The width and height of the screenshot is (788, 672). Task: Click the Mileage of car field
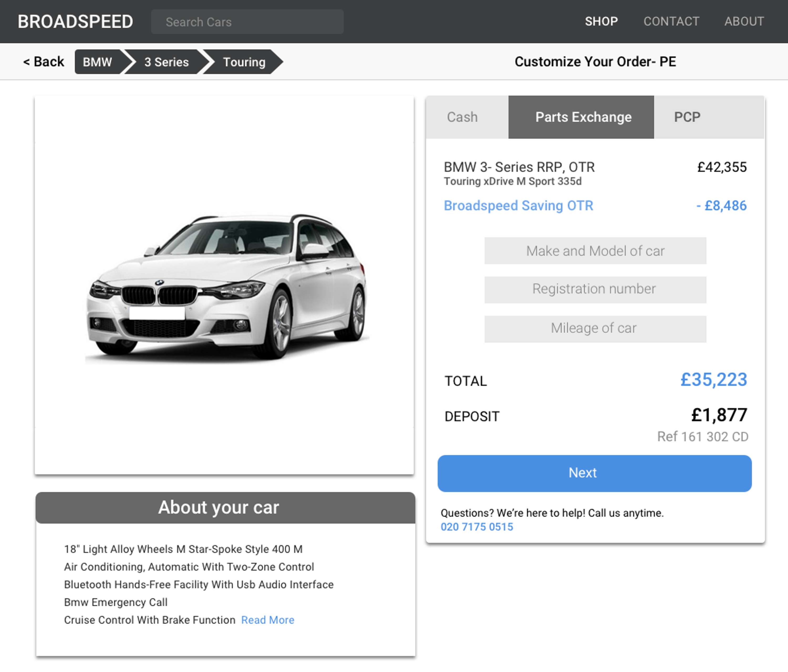(595, 329)
